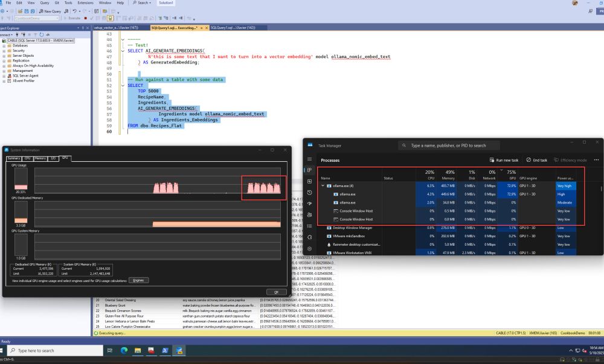
Task: Open the Extensions menu
Action: [85, 2]
